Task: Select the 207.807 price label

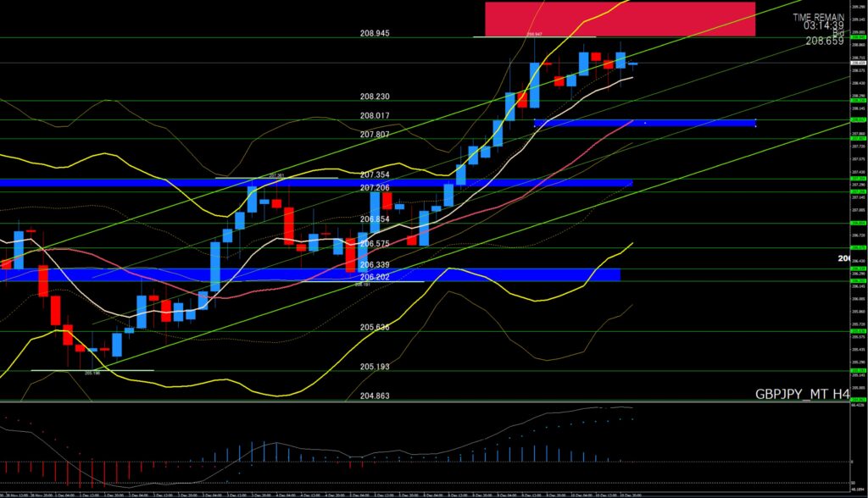Action: (375, 135)
